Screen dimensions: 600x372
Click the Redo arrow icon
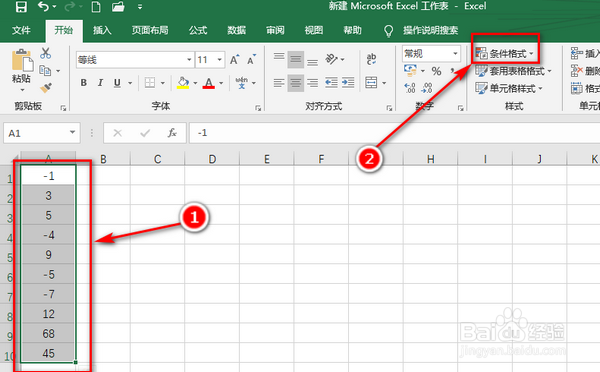click(70, 7)
